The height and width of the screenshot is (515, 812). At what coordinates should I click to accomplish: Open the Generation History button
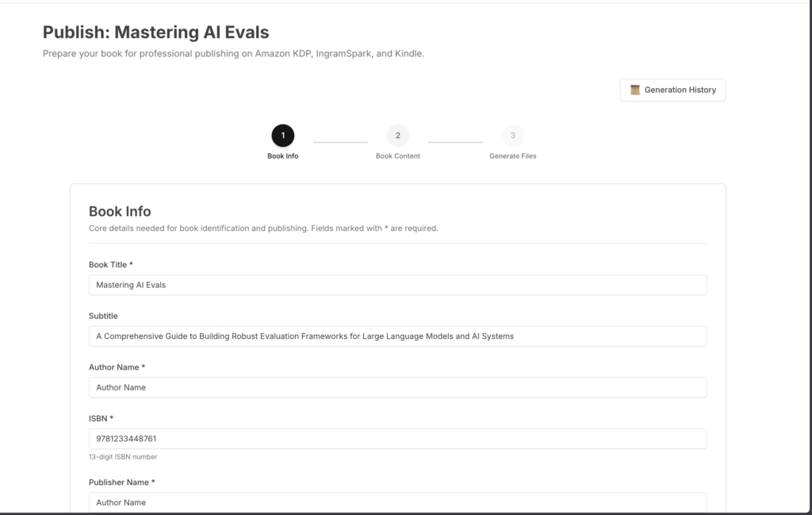[x=672, y=90]
